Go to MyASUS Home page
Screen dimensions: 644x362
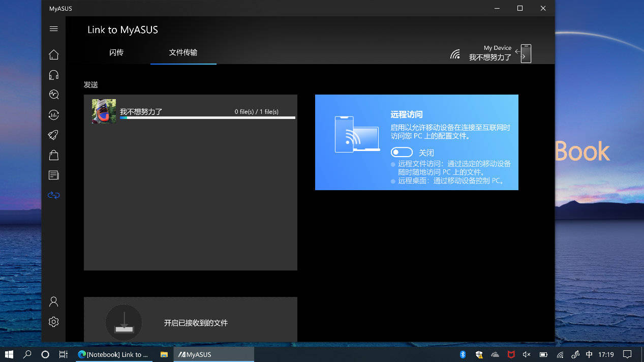point(53,55)
